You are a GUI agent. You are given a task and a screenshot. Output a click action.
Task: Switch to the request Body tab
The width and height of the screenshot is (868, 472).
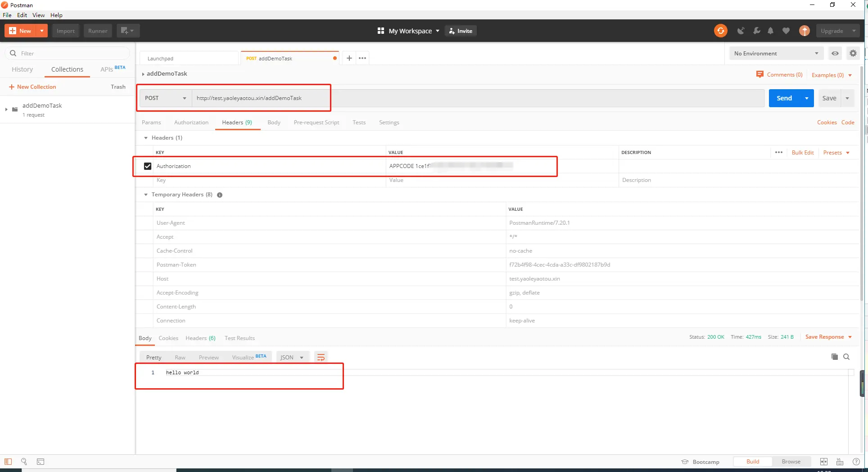[274, 123]
